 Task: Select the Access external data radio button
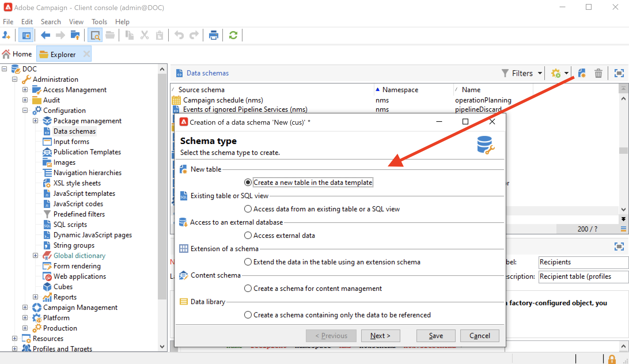coord(248,236)
